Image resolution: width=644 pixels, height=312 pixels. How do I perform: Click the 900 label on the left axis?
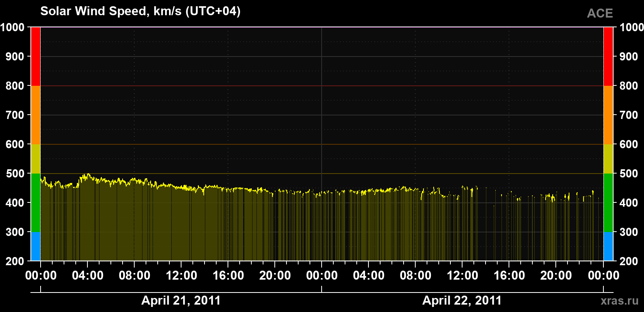tap(15, 57)
